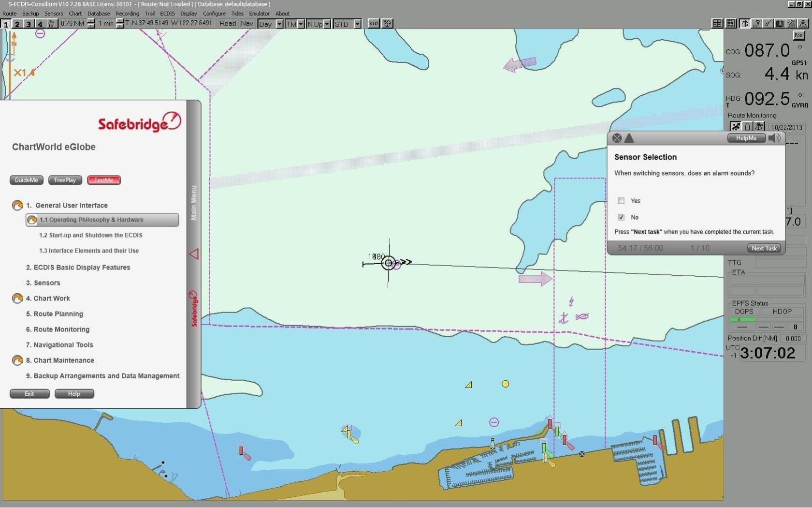Click the Next Task button
812x508 pixels.
[764, 248]
